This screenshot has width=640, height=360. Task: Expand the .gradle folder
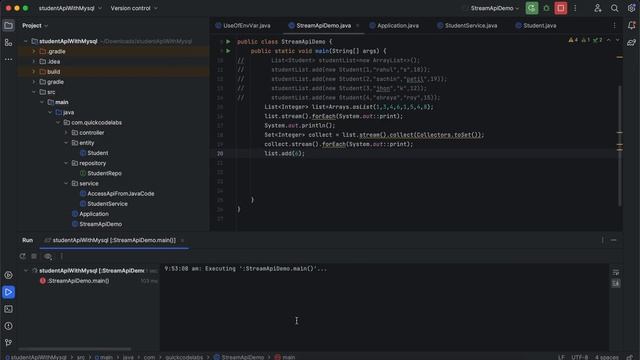(34, 51)
